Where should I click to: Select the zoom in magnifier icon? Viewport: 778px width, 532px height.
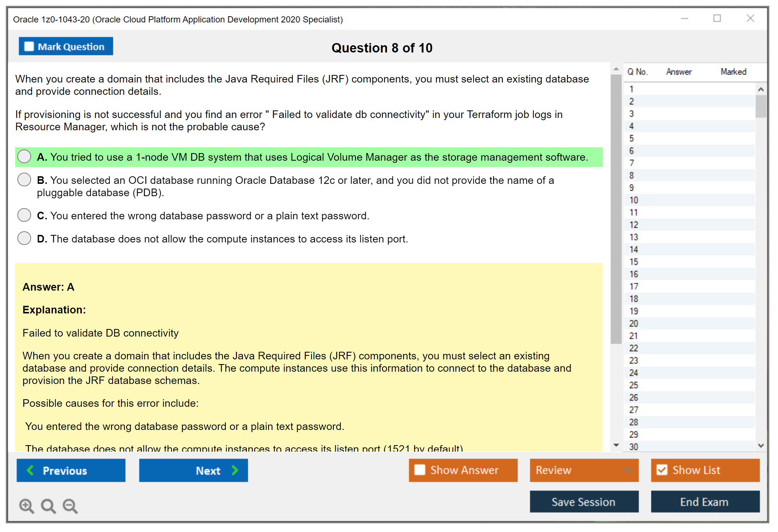26,506
